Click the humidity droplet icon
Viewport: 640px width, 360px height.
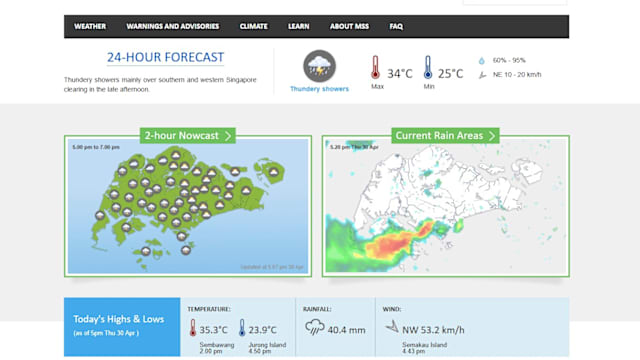click(x=482, y=61)
